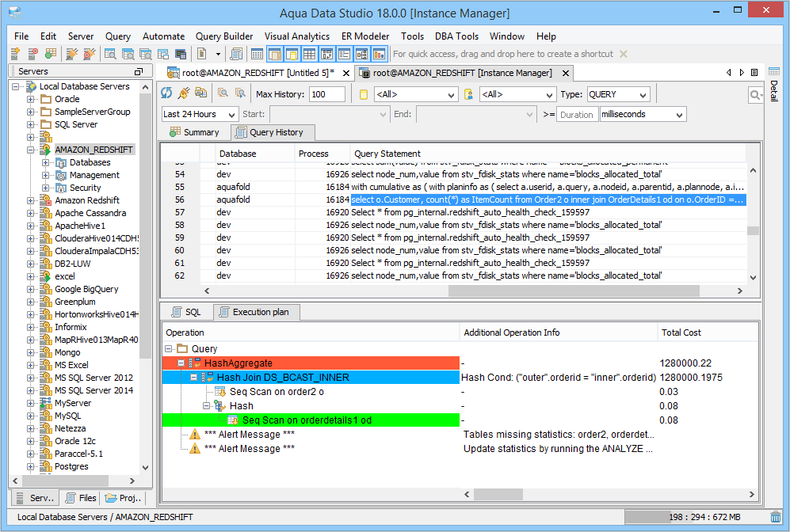This screenshot has width=790, height=532.
Task: Open the Query Builder menu
Action: (224, 36)
